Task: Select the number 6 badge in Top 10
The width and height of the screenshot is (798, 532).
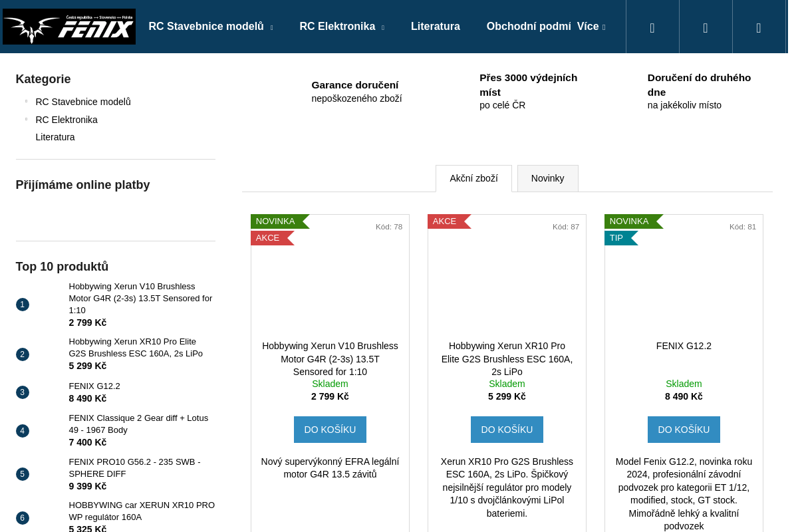Action: pos(23,518)
